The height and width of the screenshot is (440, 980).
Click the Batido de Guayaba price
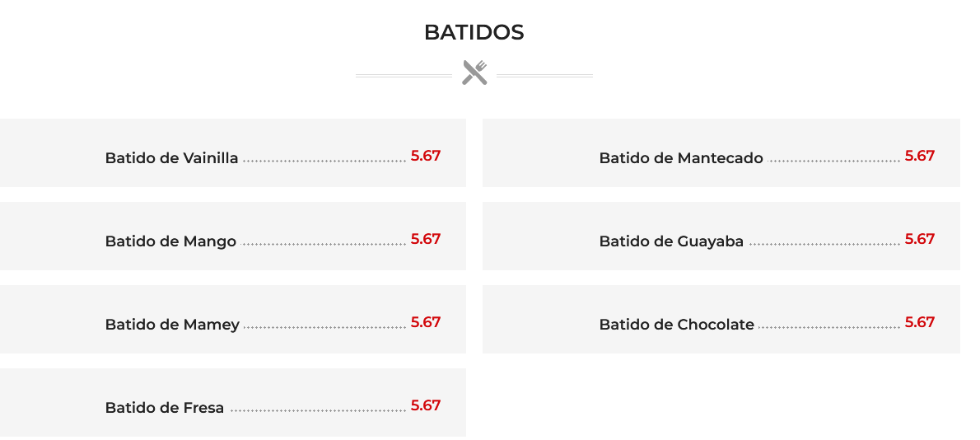920,239
